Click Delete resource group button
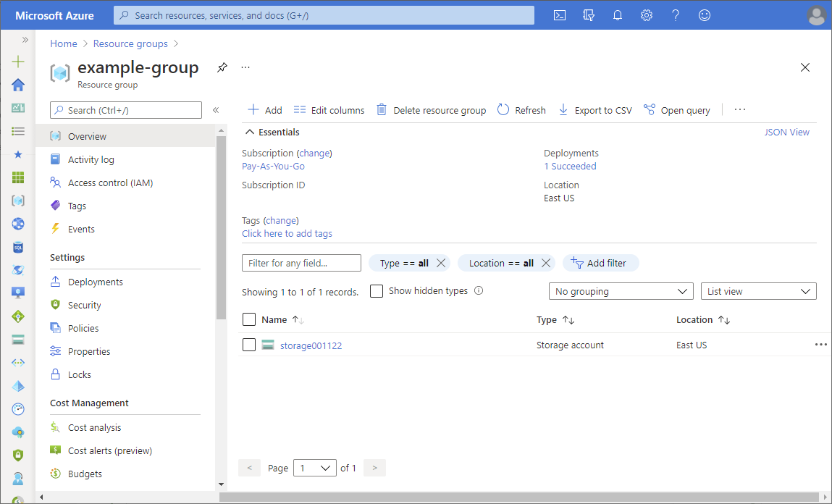This screenshot has height=504, width=832. pyautogui.click(x=432, y=110)
